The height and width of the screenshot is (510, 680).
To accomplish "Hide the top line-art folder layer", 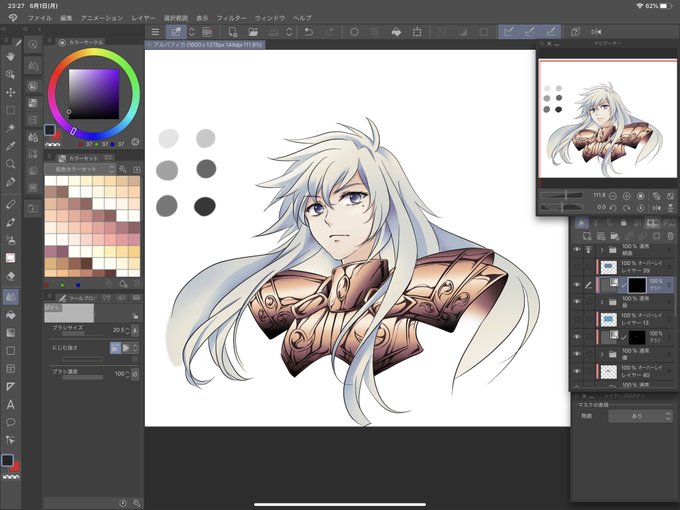I will [x=577, y=250].
